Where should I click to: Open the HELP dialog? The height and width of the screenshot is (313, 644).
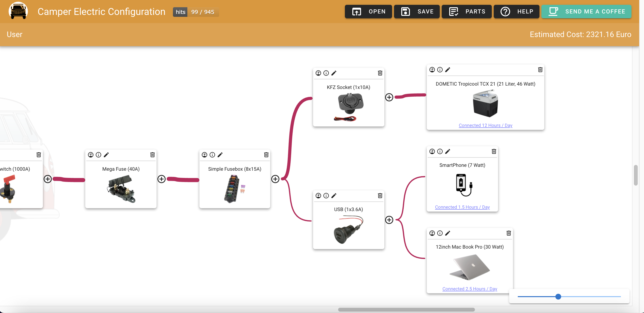(516, 12)
